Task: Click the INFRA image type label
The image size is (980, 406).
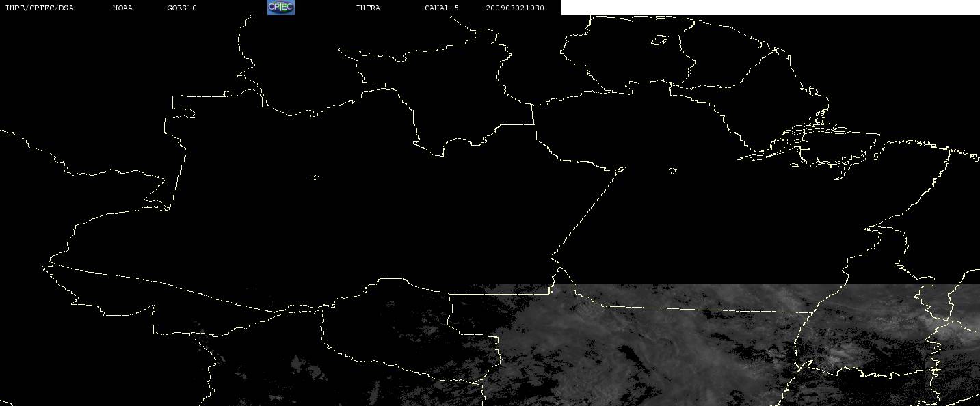Action: coord(368,8)
